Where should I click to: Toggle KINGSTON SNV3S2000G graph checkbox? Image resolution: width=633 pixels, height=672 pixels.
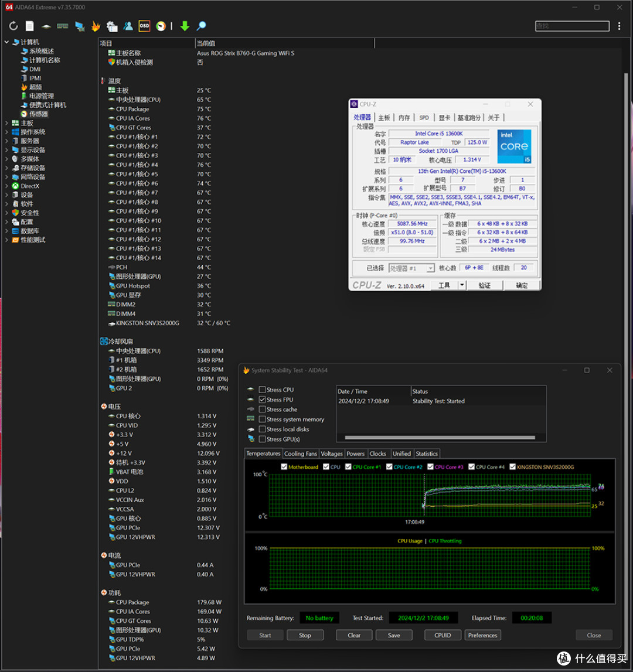tap(512, 467)
